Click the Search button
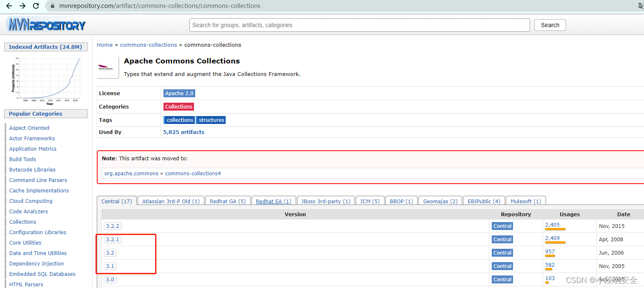Viewport: 644px width, 288px height. tap(550, 25)
